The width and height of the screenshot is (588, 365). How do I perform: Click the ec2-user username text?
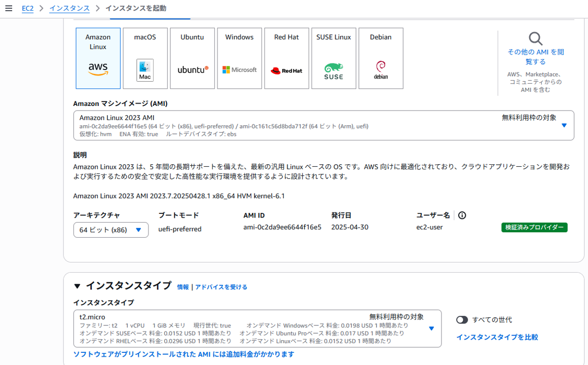pyautogui.click(x=429, y=227)
